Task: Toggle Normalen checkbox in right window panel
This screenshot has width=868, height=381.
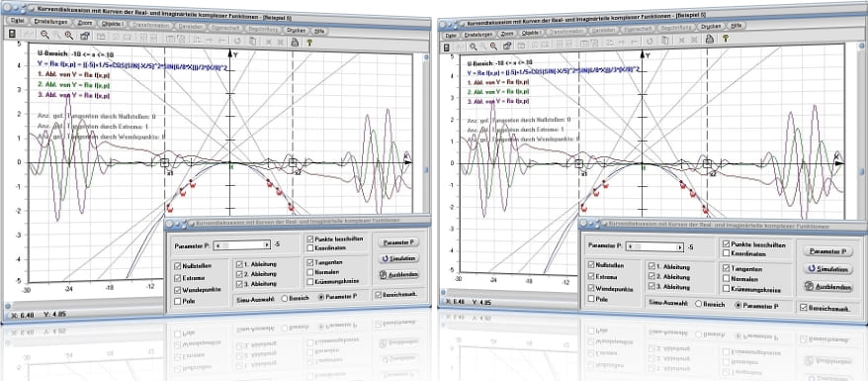Action: pyautogui.click(x=727, y=278)
